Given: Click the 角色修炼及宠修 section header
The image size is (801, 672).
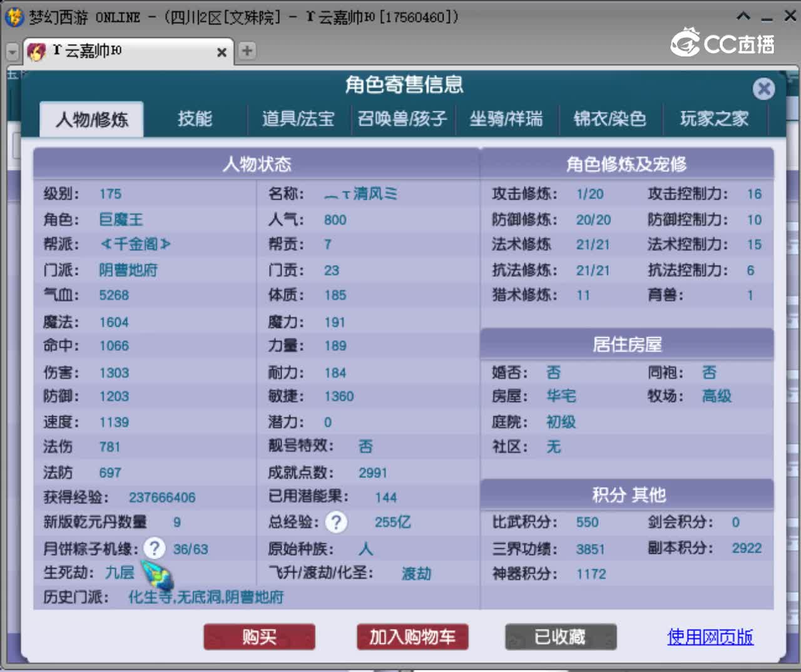Looking at the screenshot, I should [x=626, y=164].
